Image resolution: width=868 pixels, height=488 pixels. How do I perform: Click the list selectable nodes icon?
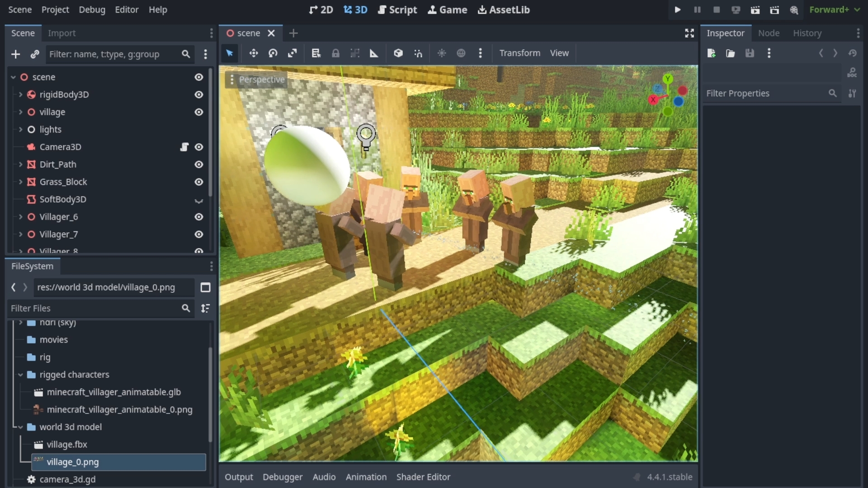tap(316, 53)
